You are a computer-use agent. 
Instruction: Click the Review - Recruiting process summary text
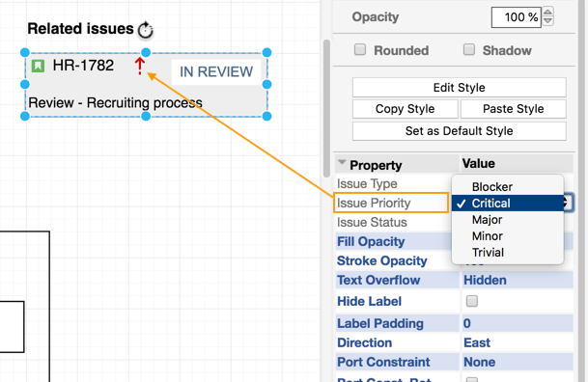pos(116,102)
